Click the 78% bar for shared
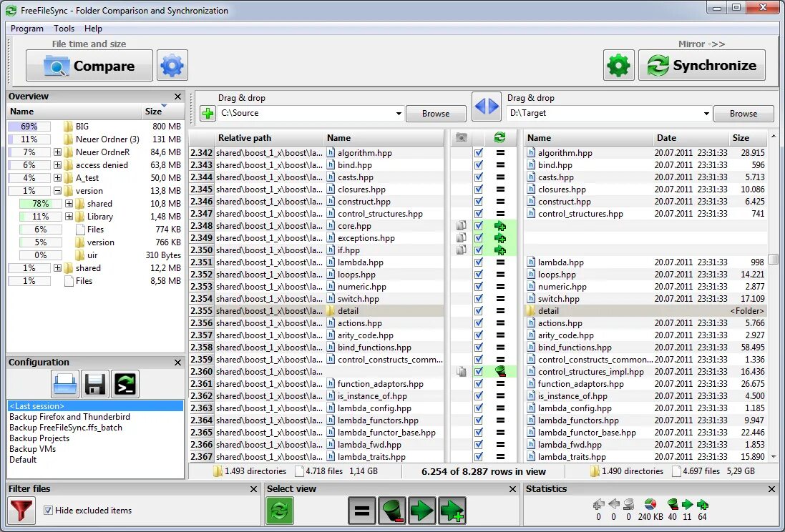This screenshot has width=785, height=532. click(x=41, y=204)
